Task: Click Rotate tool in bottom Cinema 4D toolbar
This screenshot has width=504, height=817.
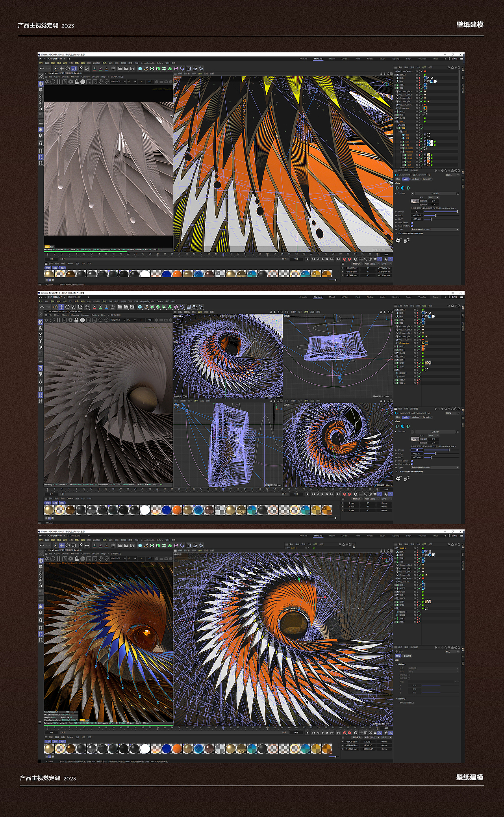Action: point(67,546)
